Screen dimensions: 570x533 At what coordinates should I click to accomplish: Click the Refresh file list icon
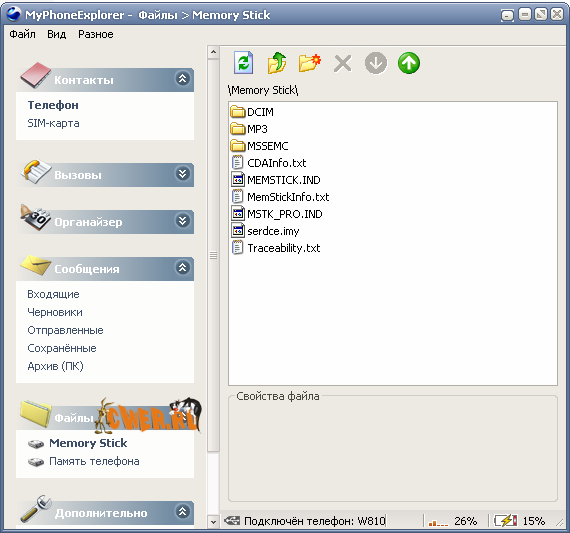tap(243, 63)
